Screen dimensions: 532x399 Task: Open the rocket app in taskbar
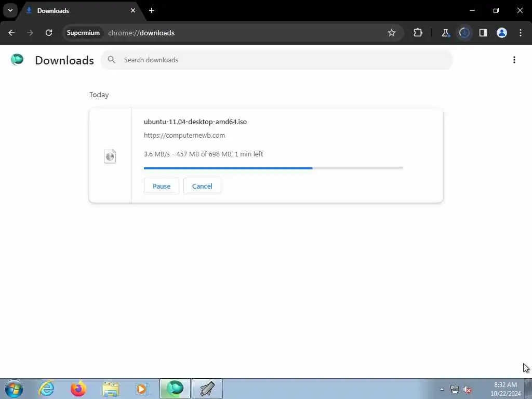click(207, 389)
